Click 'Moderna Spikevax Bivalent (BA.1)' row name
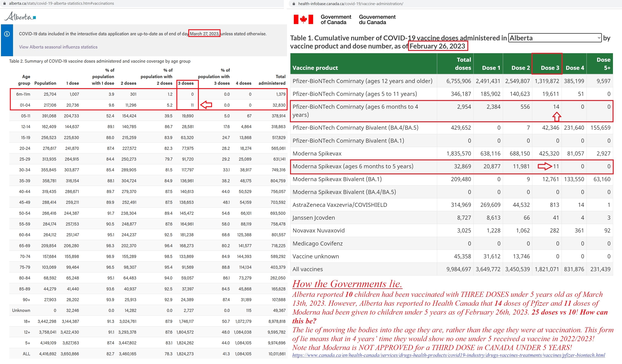The image size is (622, 364). click(x=337, y=179)
